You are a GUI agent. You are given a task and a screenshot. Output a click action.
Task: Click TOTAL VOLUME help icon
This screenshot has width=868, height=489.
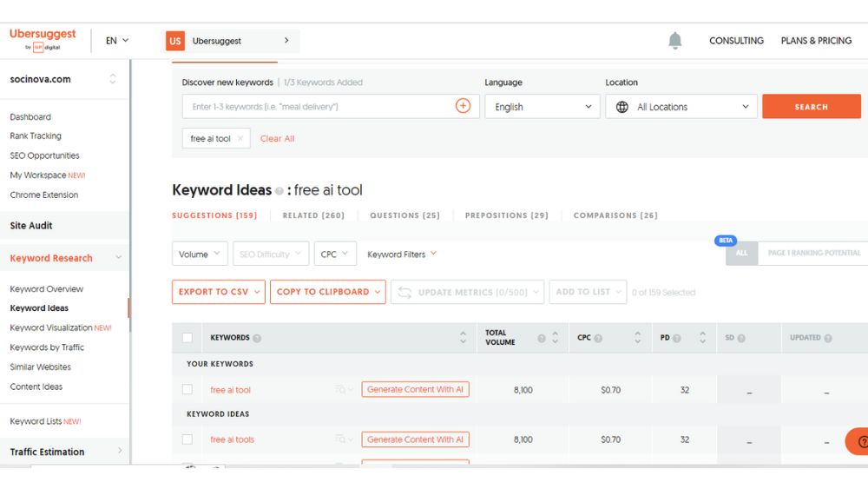click(x=542, y=338)
